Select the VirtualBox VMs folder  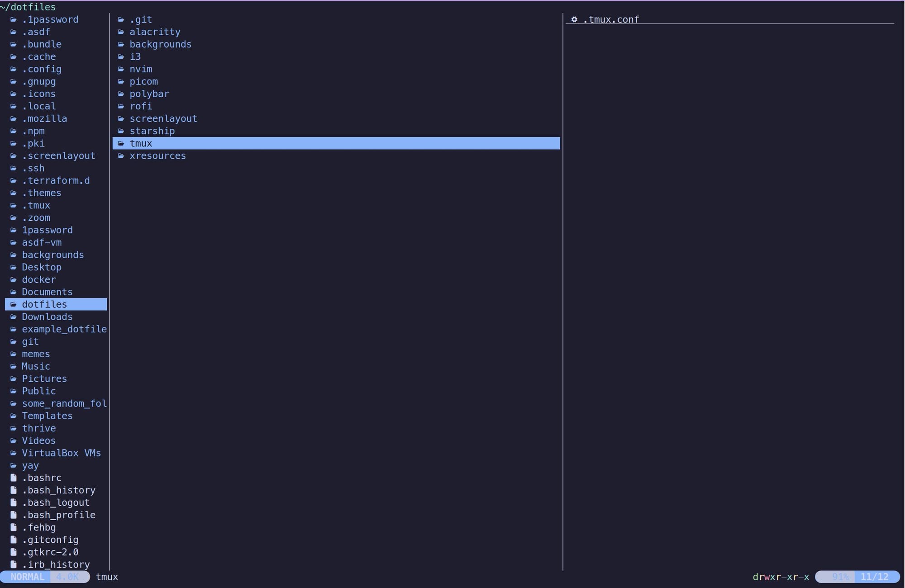61,453
